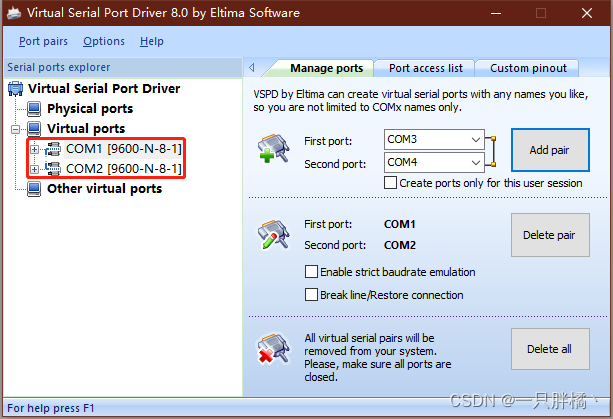Click the Delete pair button
This screenshot has height=419, width=613.
tap(550, 235)
